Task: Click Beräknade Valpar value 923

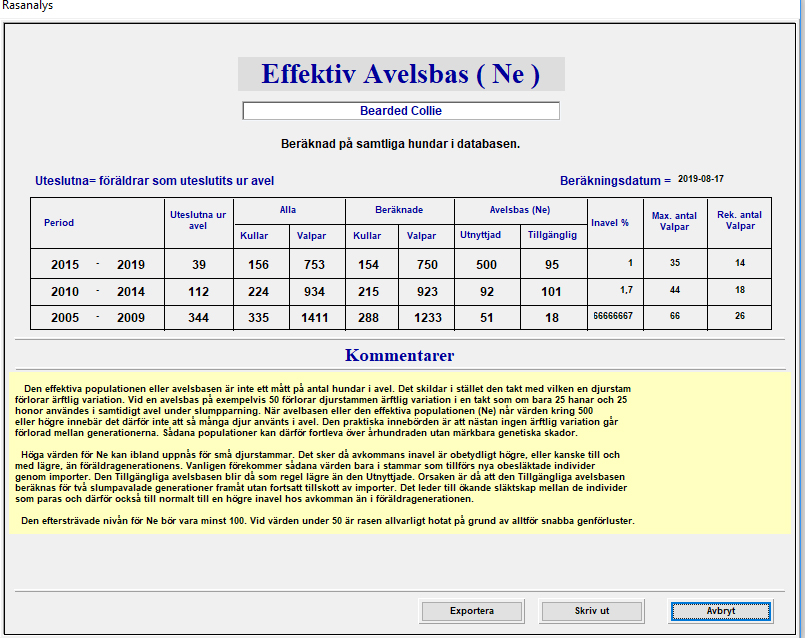Action: pyautogui.click(x=427, y=292)
